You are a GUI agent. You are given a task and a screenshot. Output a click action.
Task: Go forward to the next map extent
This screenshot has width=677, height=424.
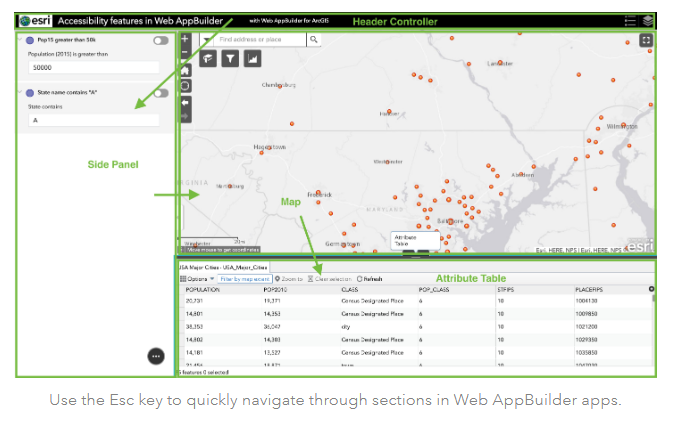coord(185,116)
